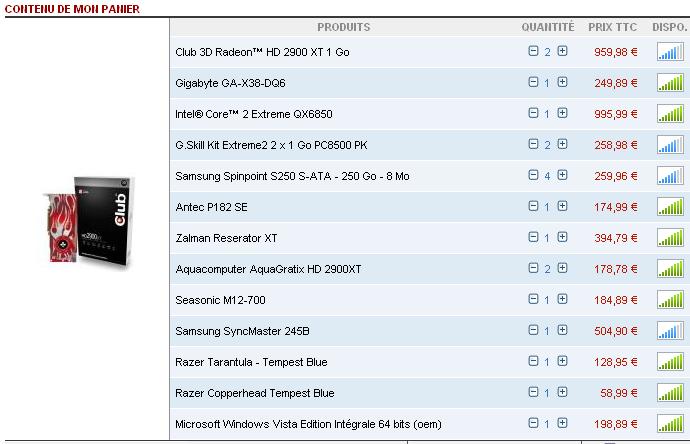This screenshot has height=444, width=690.
Task: Open Club 3D Radeon HD 2900 XT 1 Go product
Action: click(x=262, y=52)
